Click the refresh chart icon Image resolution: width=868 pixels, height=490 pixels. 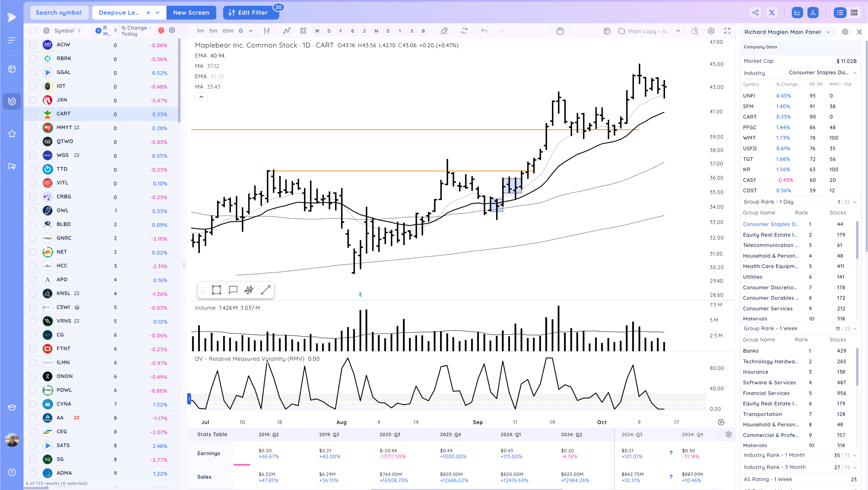click(464, 31)
